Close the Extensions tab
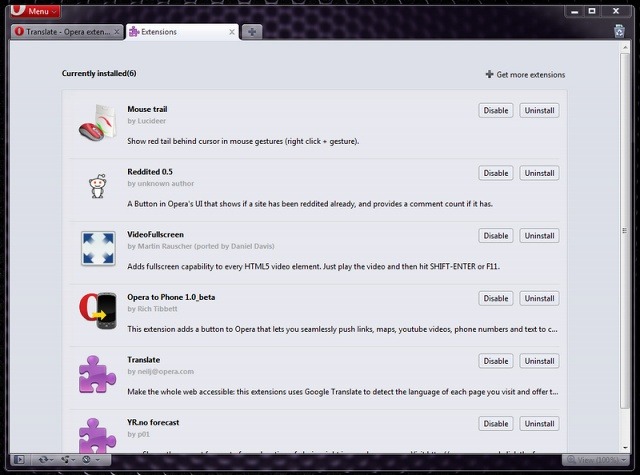The height and width of the screenshot is (475, 640). (x=232, y=31)
